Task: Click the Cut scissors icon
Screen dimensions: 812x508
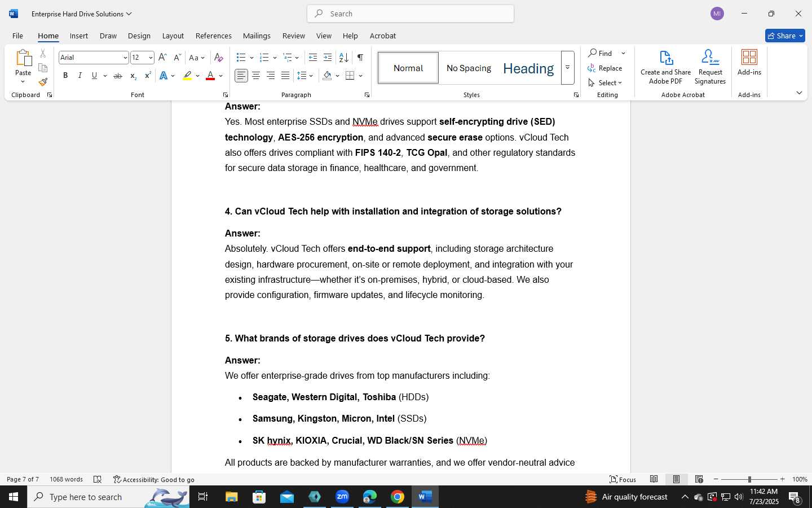Action: 43,54
